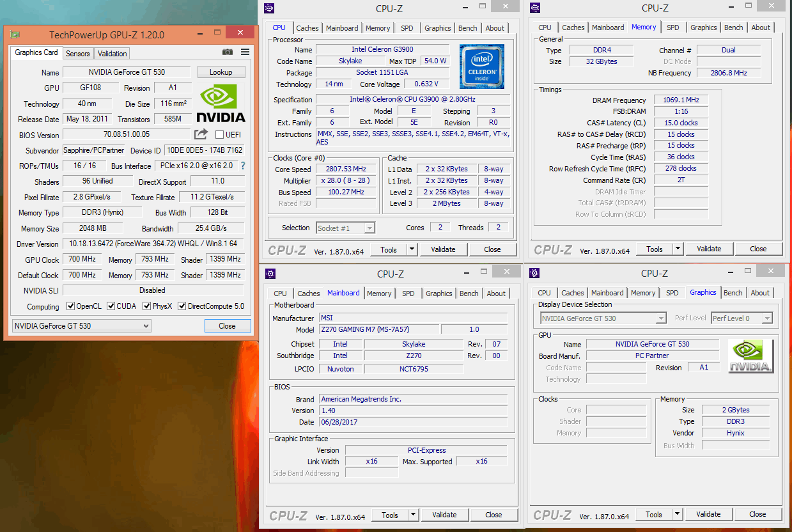Click Validate in the Graphics window
The image size is (792, 532).
708,514
